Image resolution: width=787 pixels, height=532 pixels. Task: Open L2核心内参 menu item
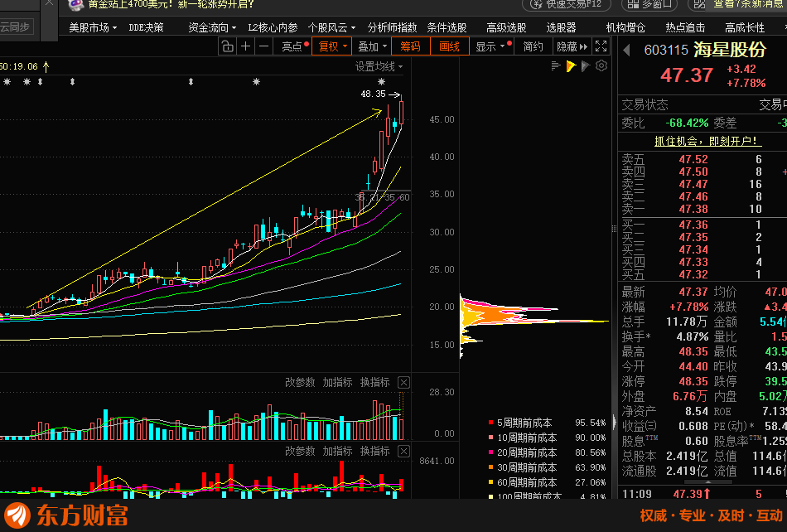click(x=273, y=27)
